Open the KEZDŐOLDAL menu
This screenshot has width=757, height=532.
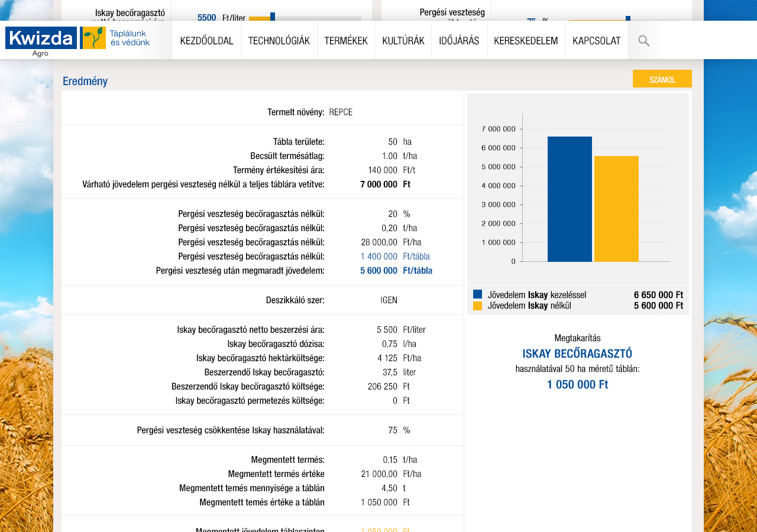(x=206, y=41)
